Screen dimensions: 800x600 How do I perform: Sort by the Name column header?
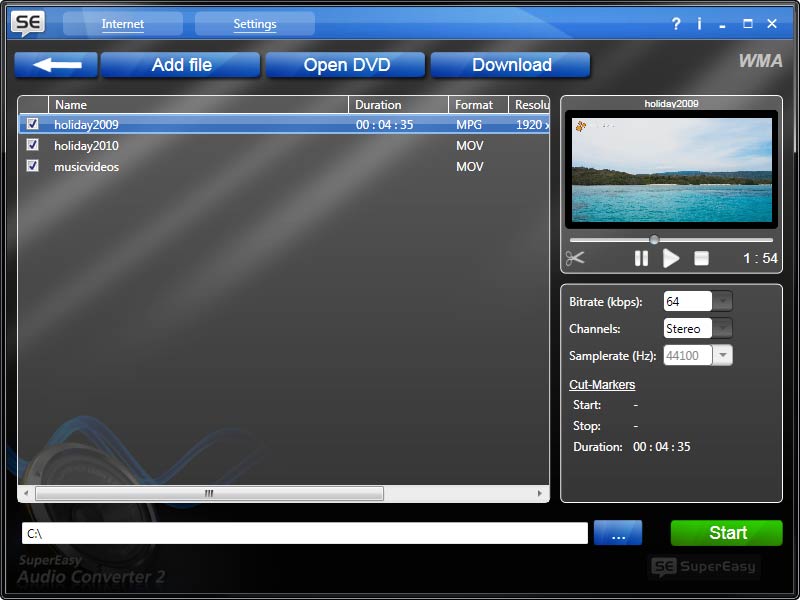198,105
